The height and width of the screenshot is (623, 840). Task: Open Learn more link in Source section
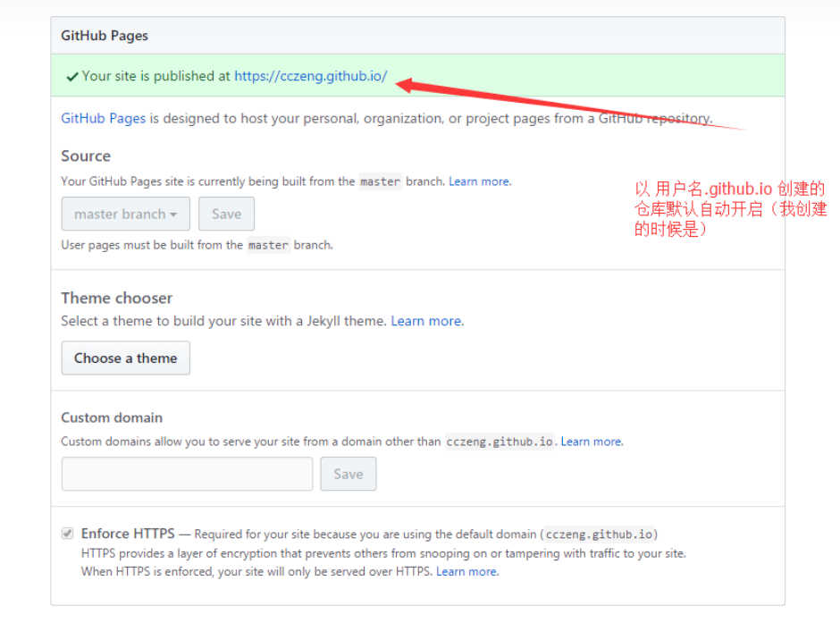point(479,181)
